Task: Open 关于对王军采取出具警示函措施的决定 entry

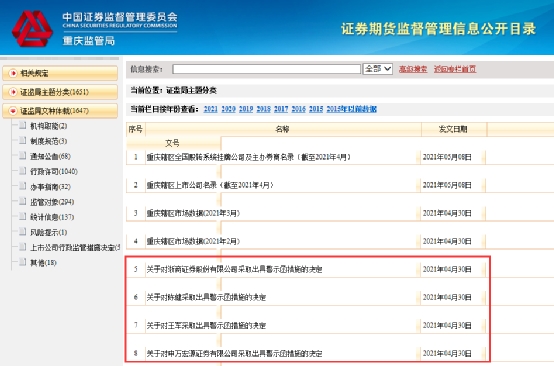Action: point(206,325)
